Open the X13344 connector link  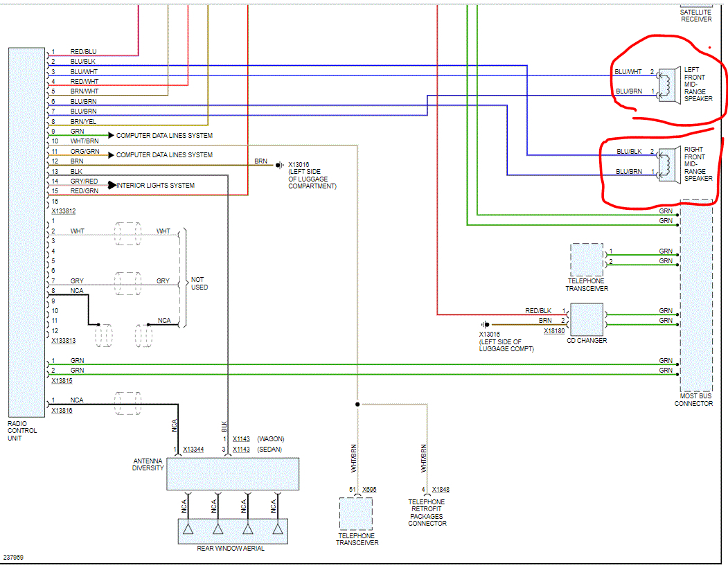(193, 450)
